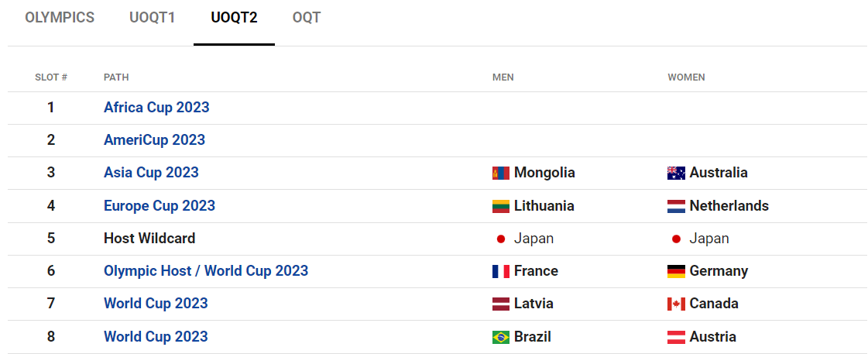
Task: Click the Latvia flag icon
Action: 500,304
